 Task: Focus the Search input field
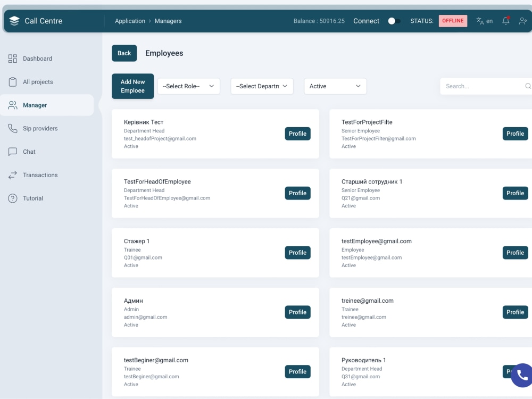486,86
